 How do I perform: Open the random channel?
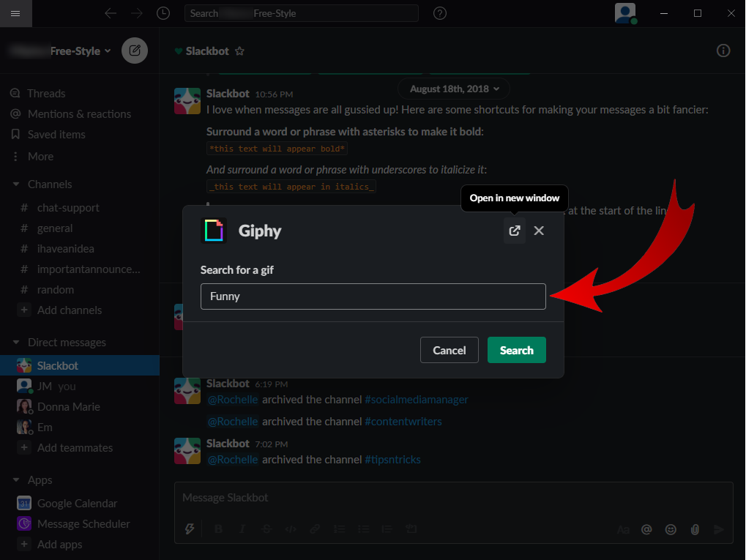(55, 290)
